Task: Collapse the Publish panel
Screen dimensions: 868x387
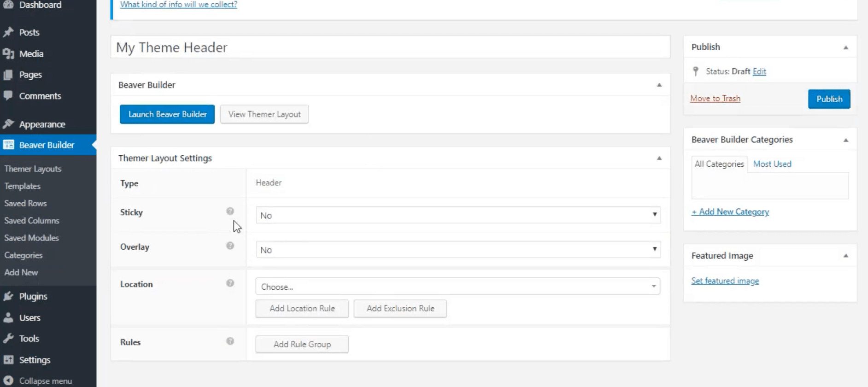Action: click(845, 47)
